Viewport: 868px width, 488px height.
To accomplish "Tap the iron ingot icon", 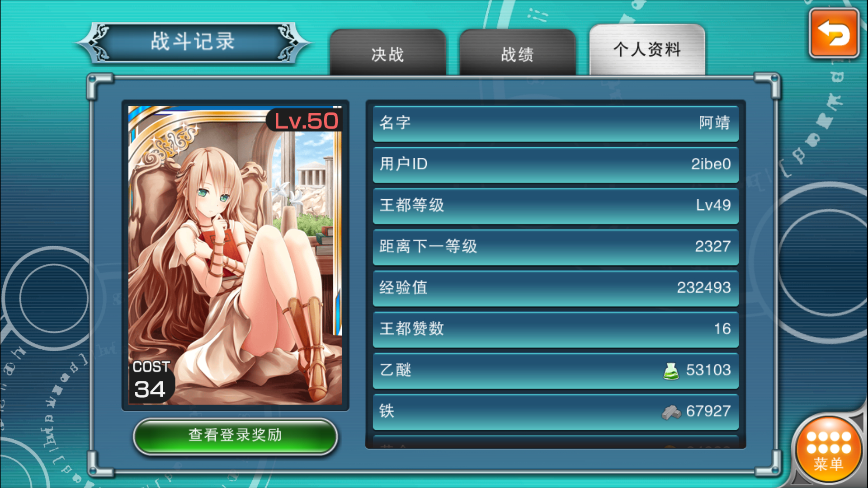I will 671,412.
